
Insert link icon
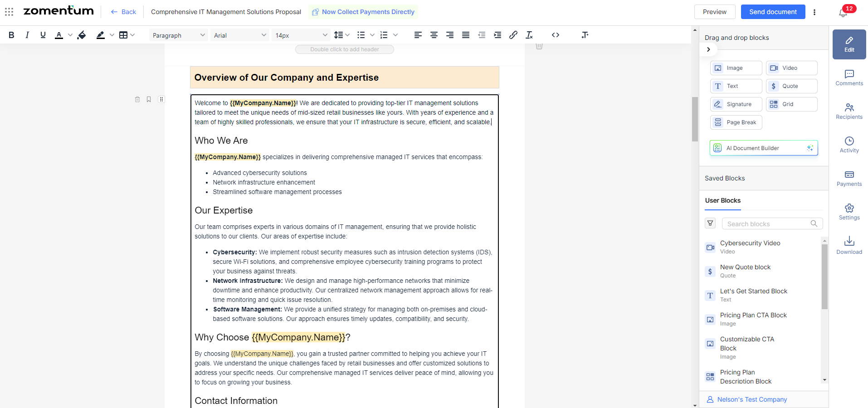(x=513, y=35)
